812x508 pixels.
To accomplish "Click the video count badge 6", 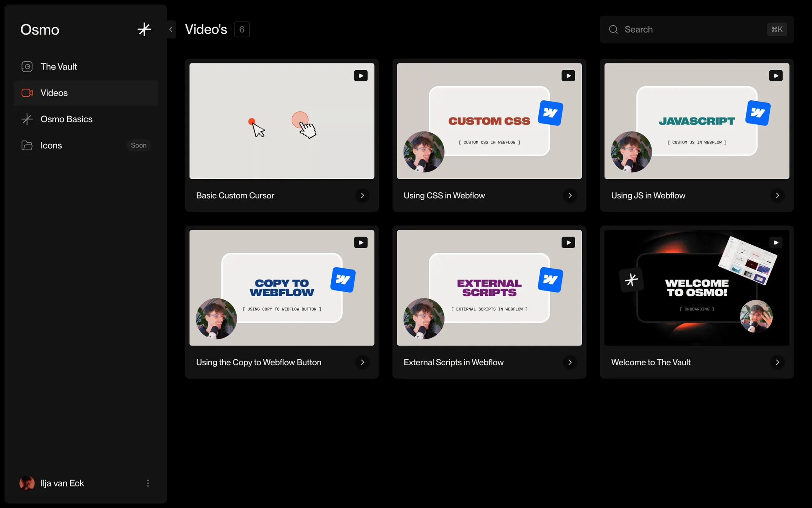I will tap(242, 29).
